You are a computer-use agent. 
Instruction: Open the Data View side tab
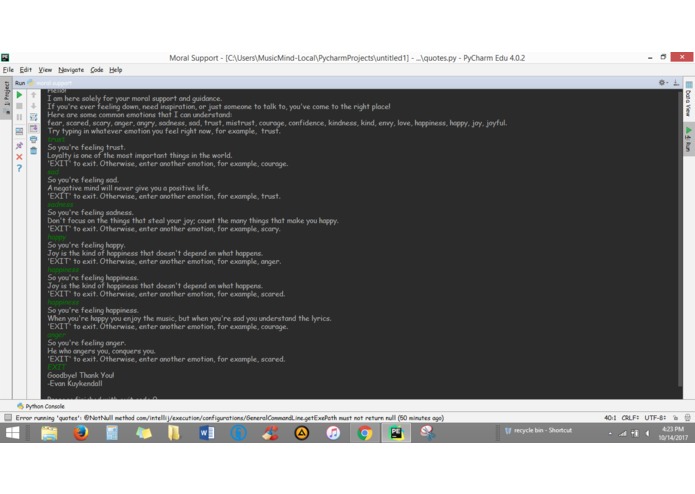[688, 100]
